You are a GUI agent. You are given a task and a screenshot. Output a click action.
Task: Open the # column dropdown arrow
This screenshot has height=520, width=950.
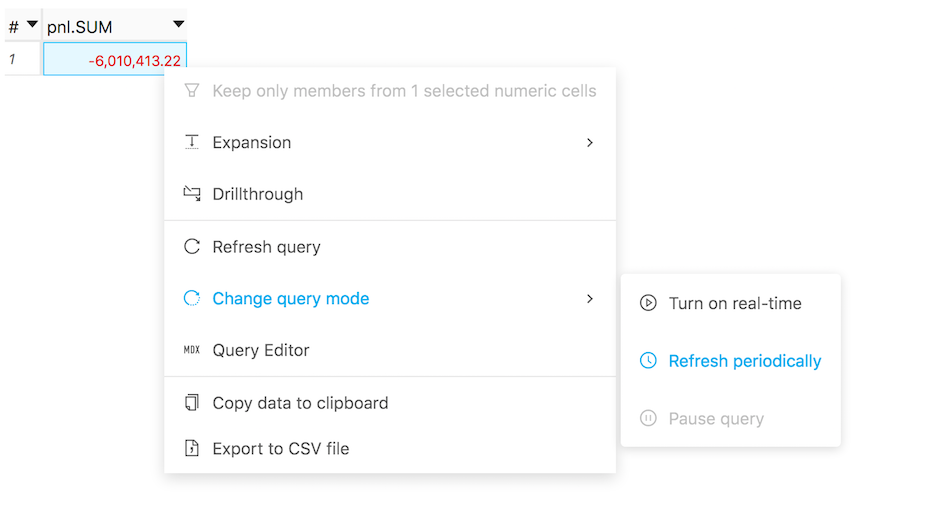pyautogui.click(x=32, y=24)
